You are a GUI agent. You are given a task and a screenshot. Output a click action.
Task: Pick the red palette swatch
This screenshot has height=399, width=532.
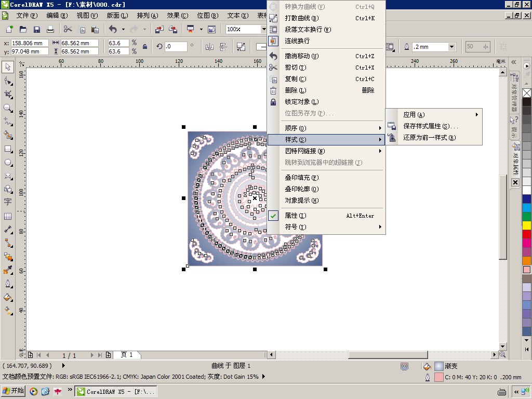[x=527, y=234]
